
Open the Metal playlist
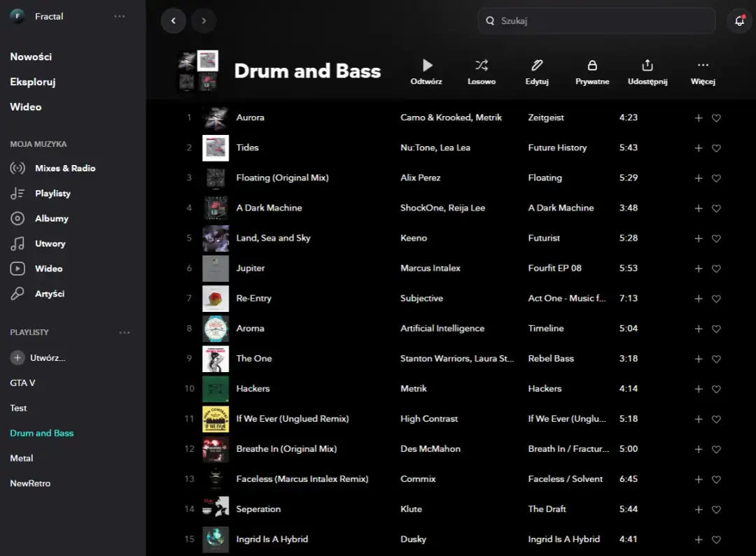(x=21, y=458)
